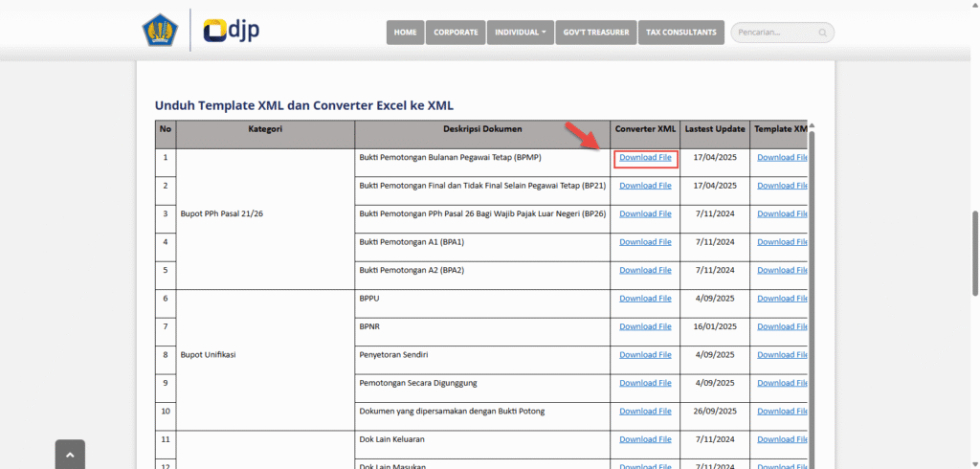Image resolution: width=980 pixels, height=469 pixels.
Task: Download Converter XML for Pemotongan Secara Digunggung
Action: [x=645, y=383]
